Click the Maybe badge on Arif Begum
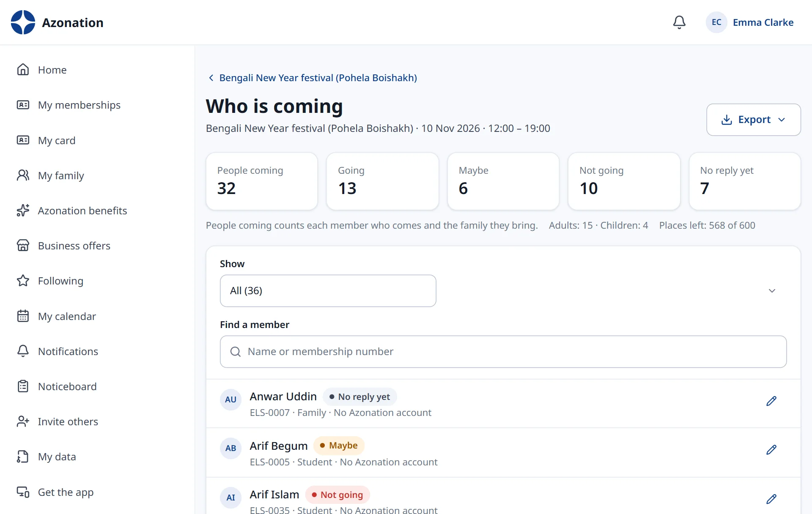This screenshot has height=514, width=812. click(x=339, y=446)
